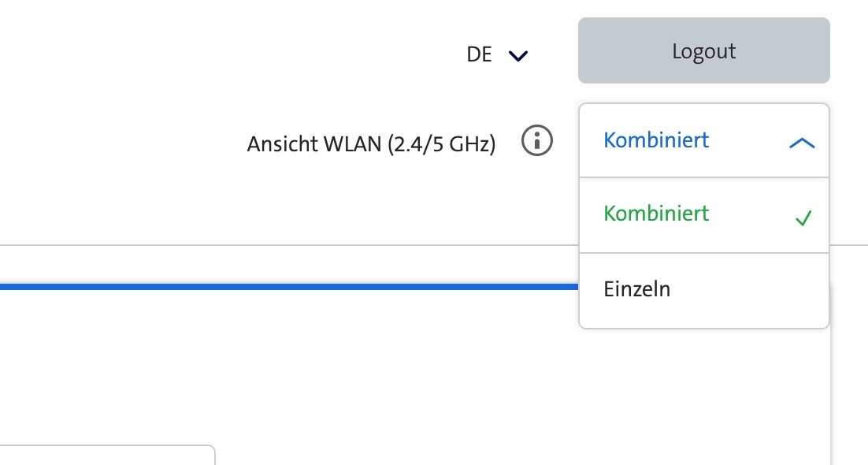Switch the active selection to Einzeln
Image resolution: width=868 pixels, height=465 pixels.
click(636, 288)
